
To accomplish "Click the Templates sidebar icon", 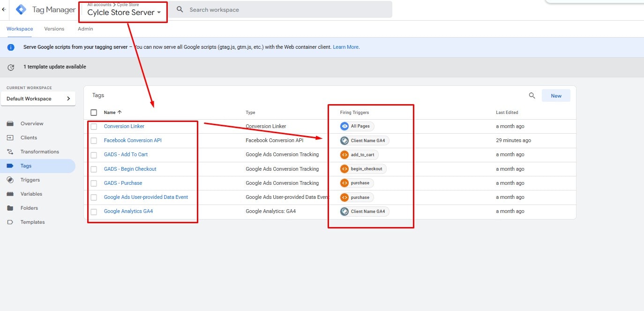I will pos(10,222).
